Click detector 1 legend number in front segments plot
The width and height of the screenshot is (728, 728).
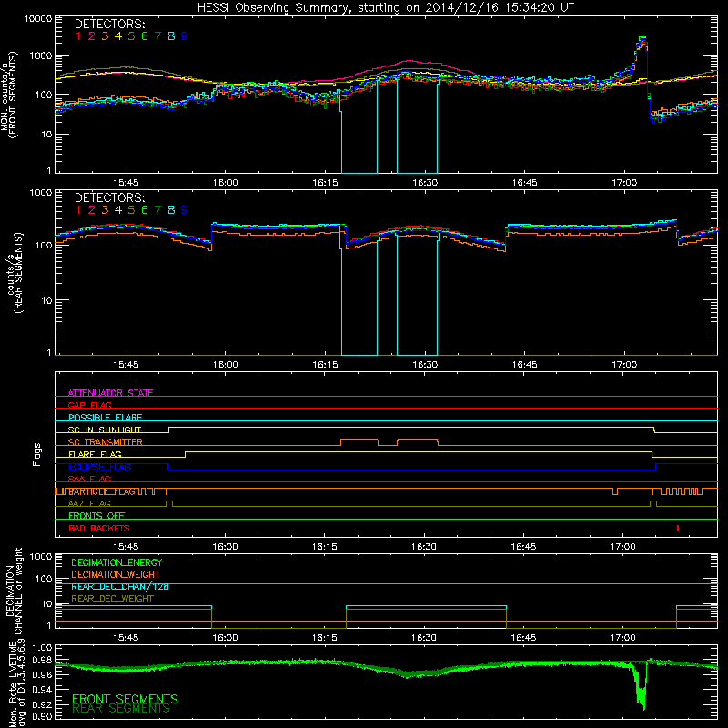78,35
